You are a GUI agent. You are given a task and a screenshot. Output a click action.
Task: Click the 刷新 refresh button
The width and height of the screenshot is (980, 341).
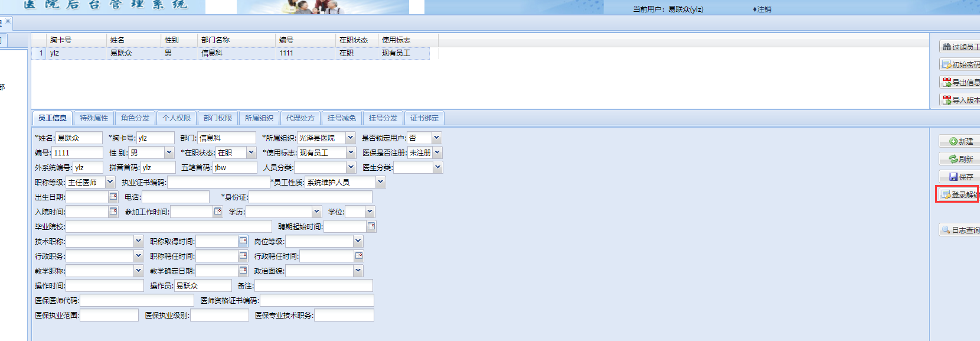tap(960, 159)
